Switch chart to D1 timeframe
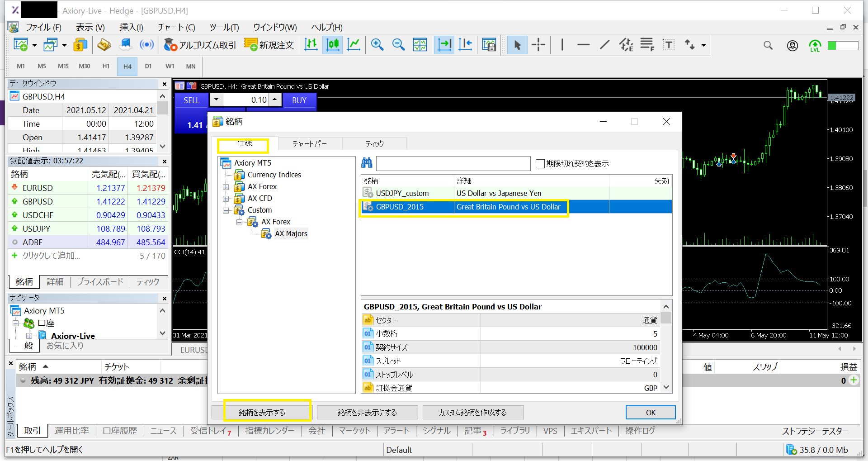This screenshot has height=461, width=868. point(148,66)
